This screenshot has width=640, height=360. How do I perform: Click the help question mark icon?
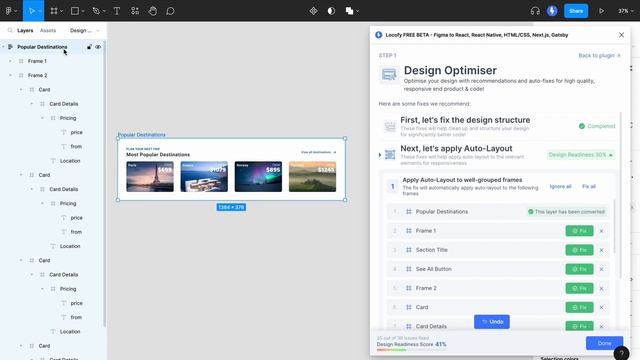click(621, 353)
